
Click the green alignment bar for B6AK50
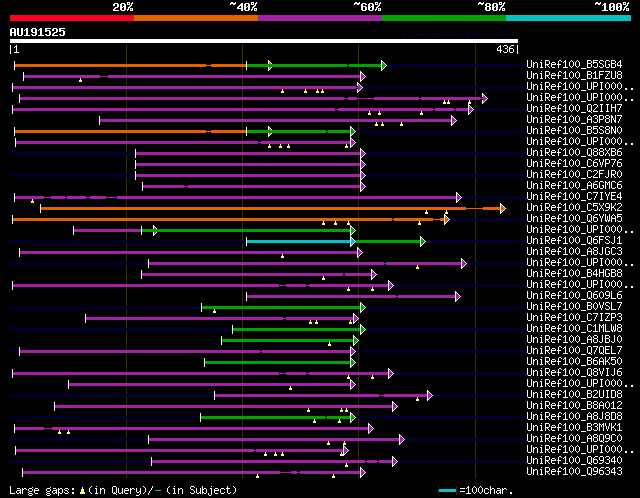click(278, 362)
